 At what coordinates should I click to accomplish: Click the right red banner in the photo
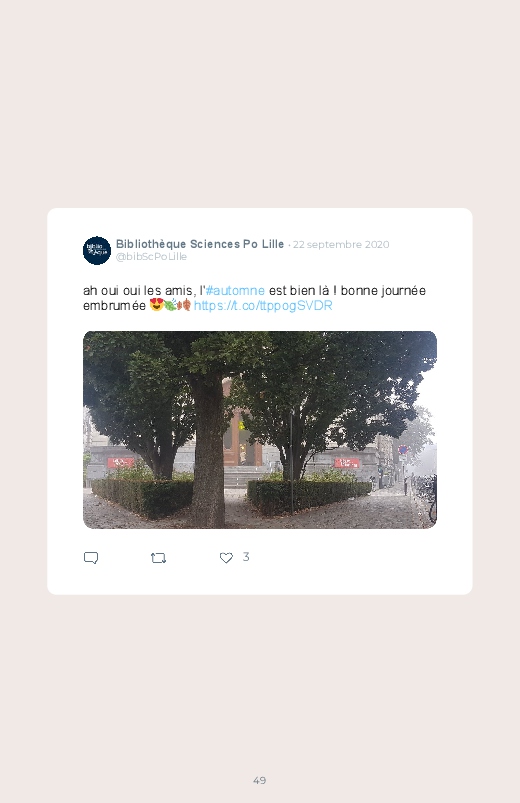click(347, 463)
